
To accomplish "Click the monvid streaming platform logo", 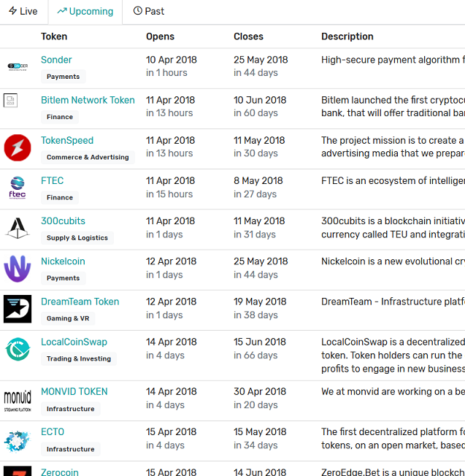I will tap(18, 401).
